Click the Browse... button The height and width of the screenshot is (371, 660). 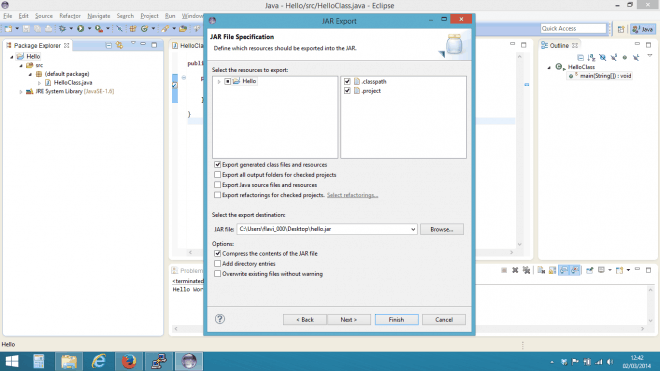[x=442, y=229]
